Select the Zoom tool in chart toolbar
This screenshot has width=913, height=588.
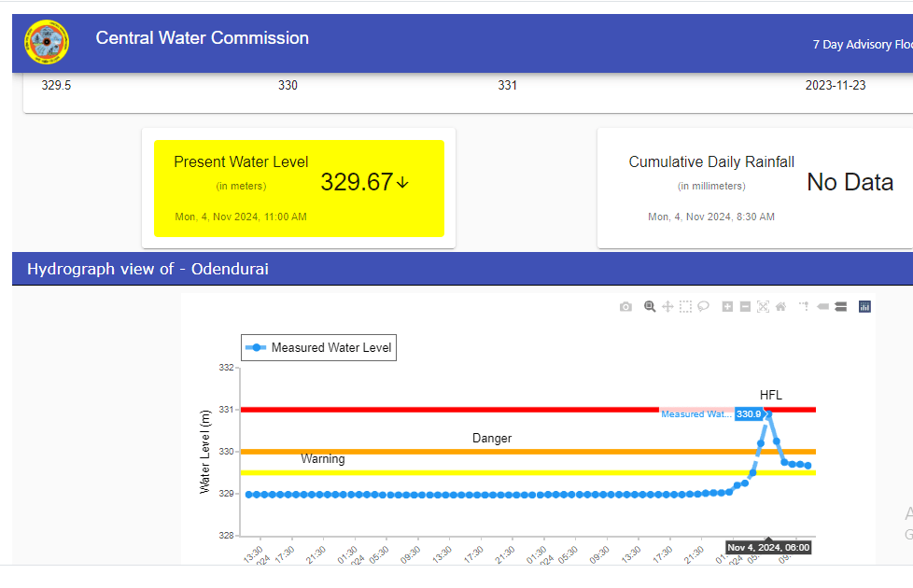pyautogui.click(x=650, y=307)
